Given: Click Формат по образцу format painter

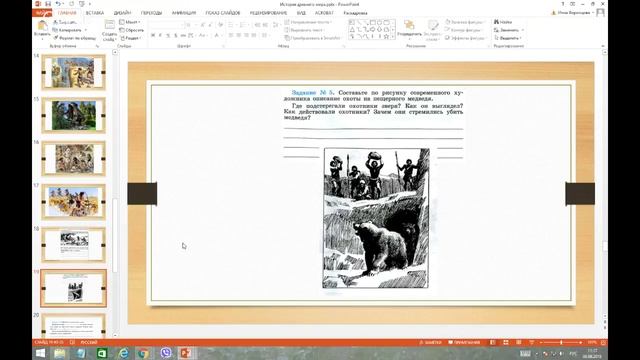Looking at the screenshot, I should 75,38.
